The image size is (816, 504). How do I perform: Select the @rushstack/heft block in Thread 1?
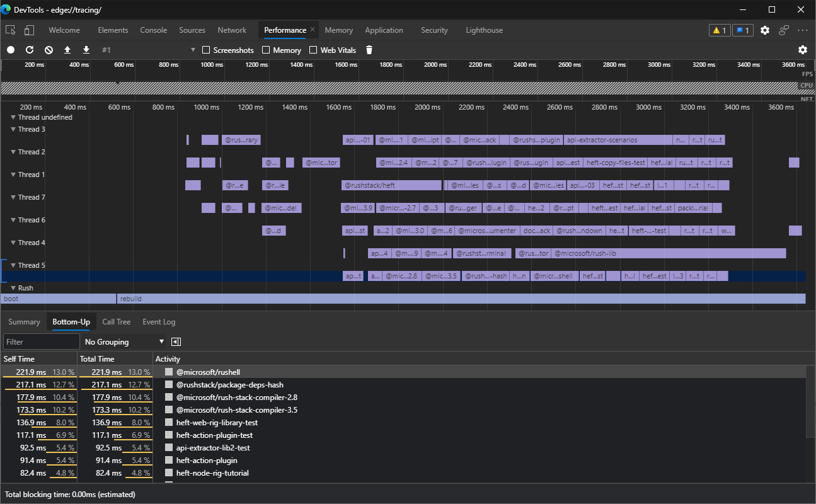pyautogui.click(x=391, y=185)
